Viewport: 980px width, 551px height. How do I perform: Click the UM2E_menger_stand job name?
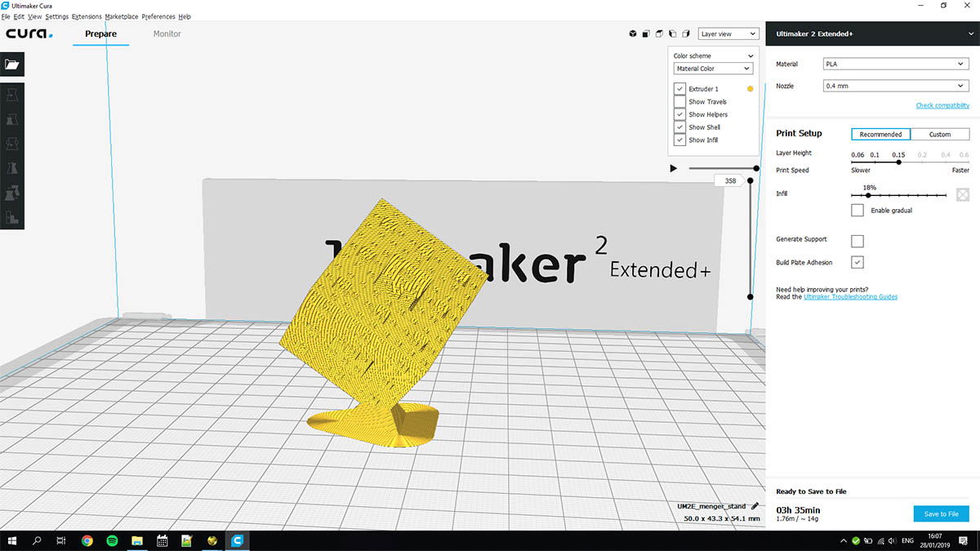coord(713,506)
